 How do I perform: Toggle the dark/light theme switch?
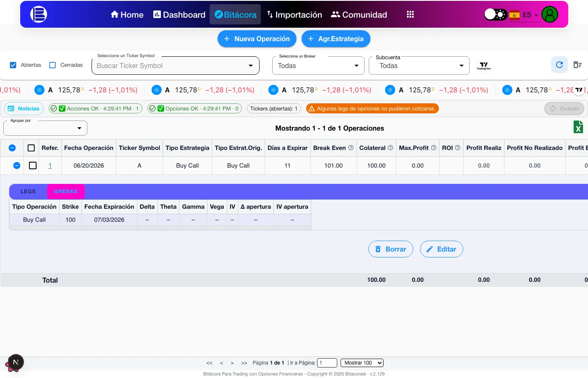pyautogui.click(x=496, y=14)
